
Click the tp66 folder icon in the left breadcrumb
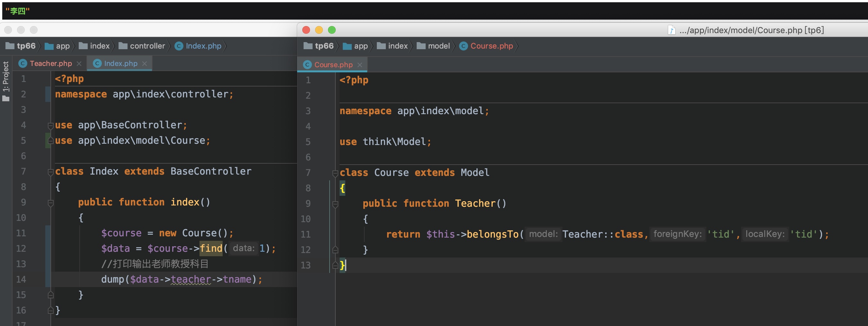tap(10, 46)
